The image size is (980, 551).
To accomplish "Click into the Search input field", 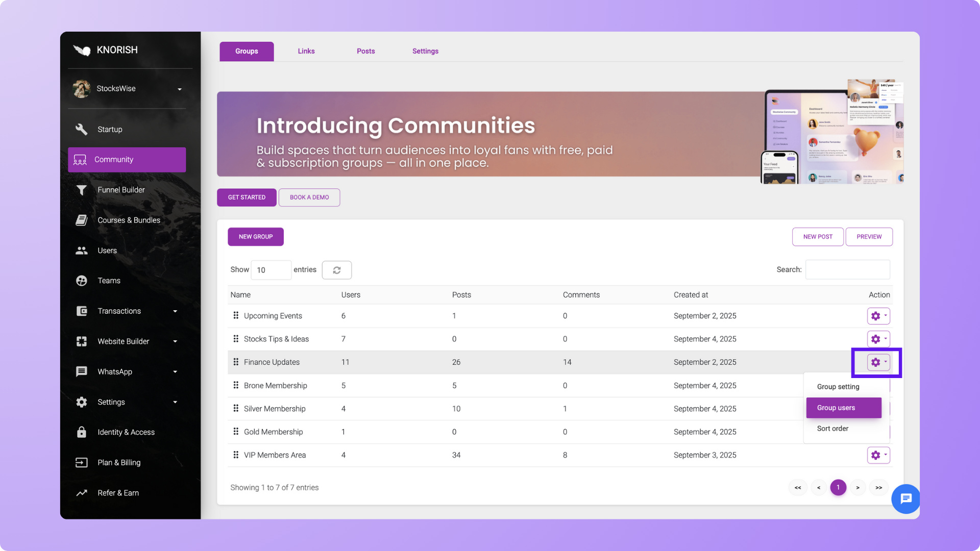I will click(x=847, y=269).
